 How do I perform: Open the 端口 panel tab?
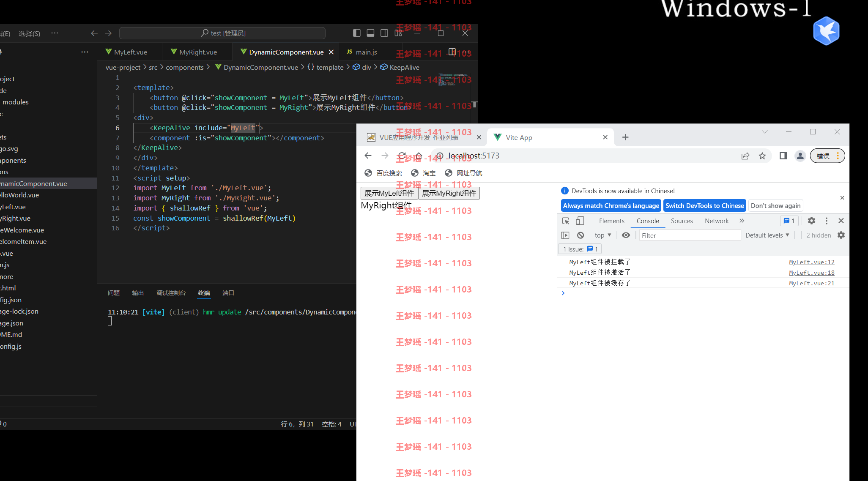tap(228, 293)
